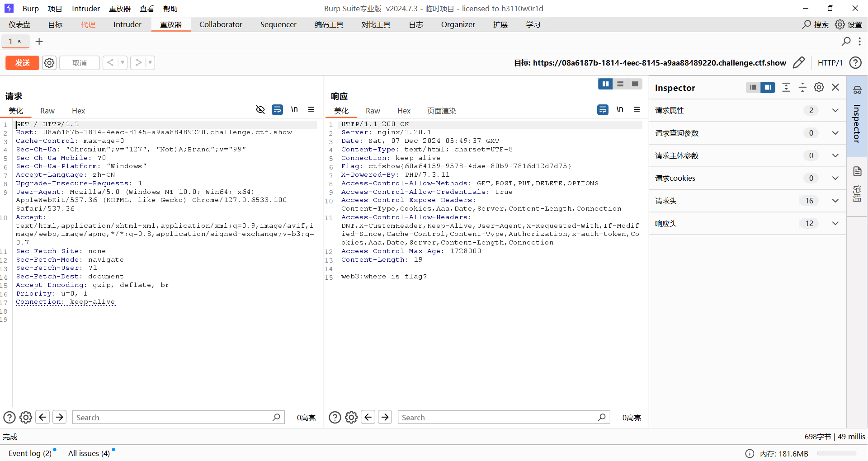
Task: Expand the 请求cookies section
Action: coord(835,178)
